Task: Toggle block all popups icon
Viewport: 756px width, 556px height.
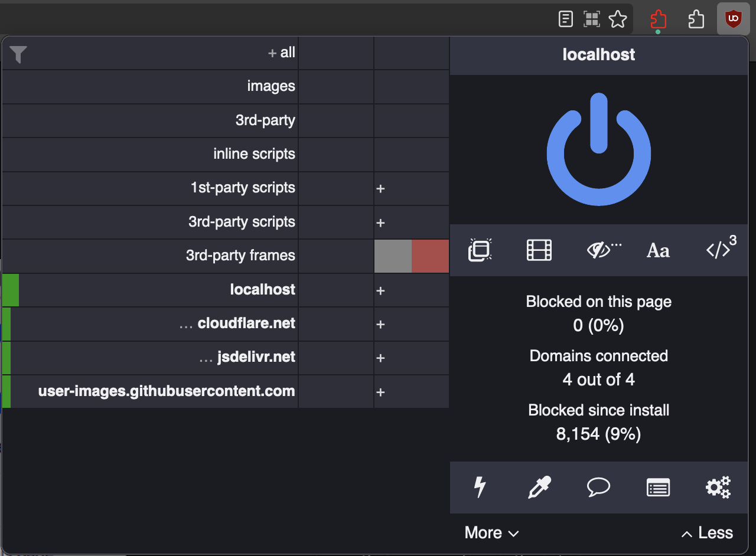Action: click(480, 250)
